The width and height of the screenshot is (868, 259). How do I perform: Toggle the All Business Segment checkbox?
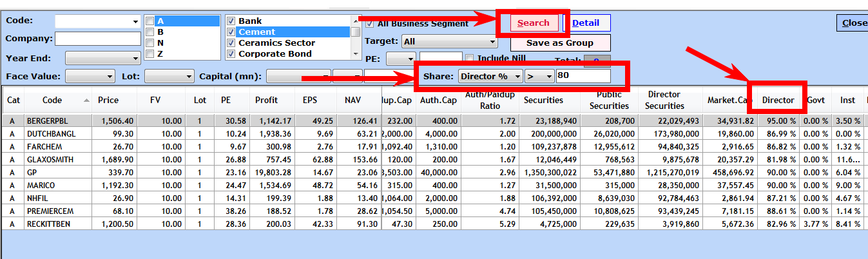tap(370, 24)
